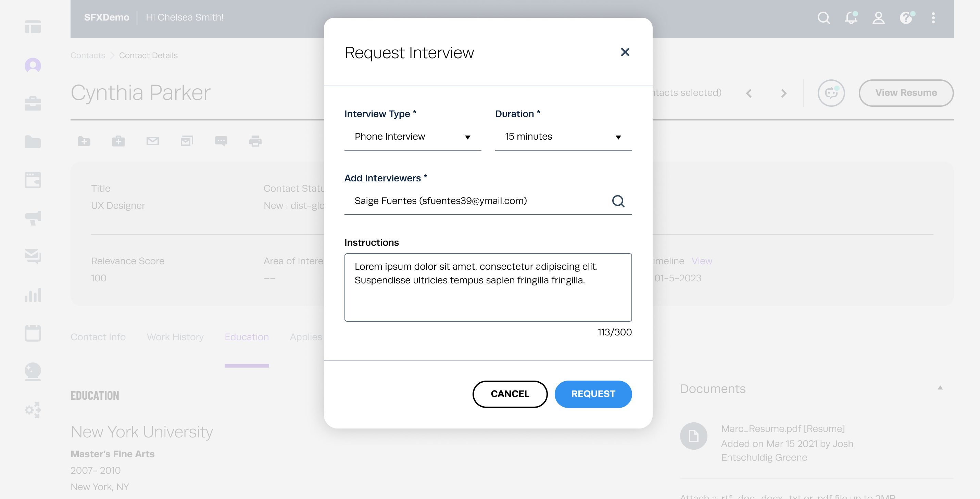Viewport: 980px width, 499px height.
Task: Click the user profile icon in header
Action: point(878,17)
